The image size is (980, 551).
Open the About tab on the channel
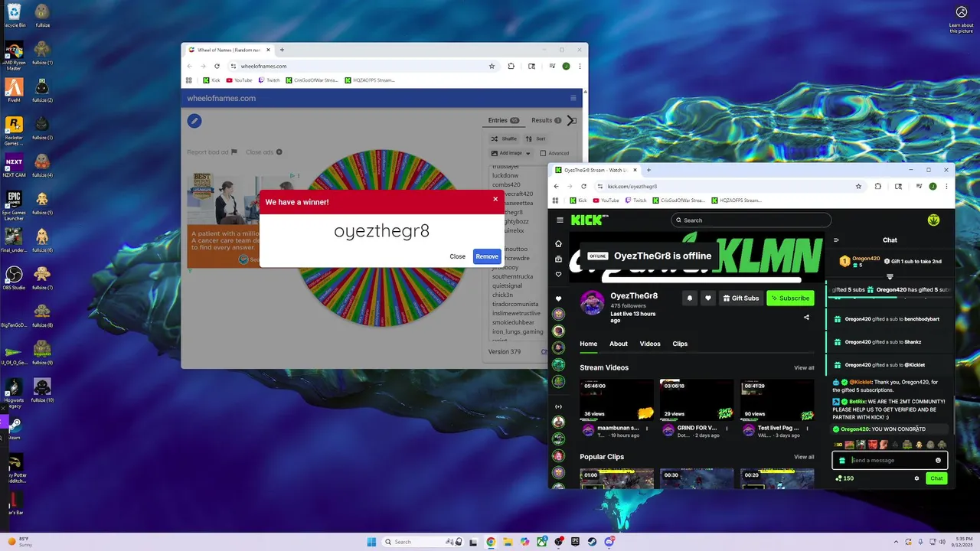click(x=619, y=344)
